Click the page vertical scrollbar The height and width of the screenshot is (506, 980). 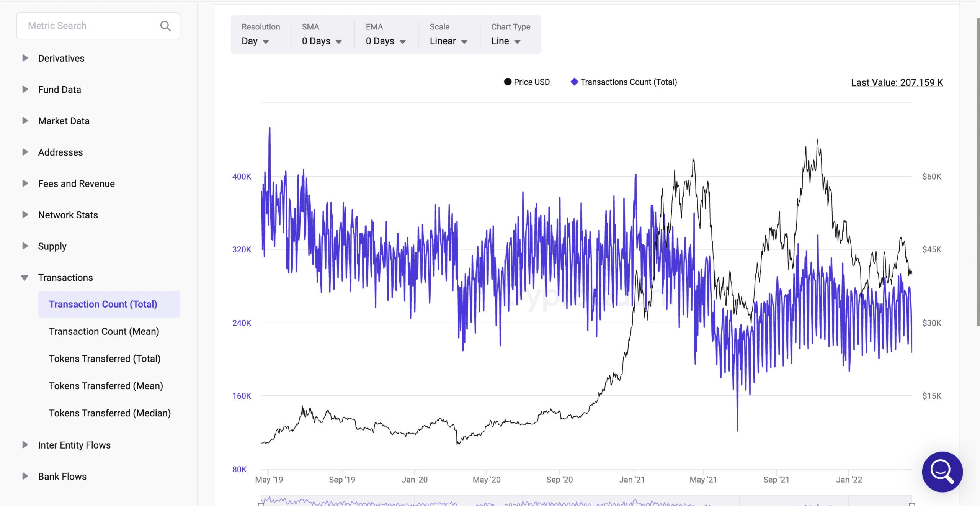pyautogui.click(x=977, y=172)
